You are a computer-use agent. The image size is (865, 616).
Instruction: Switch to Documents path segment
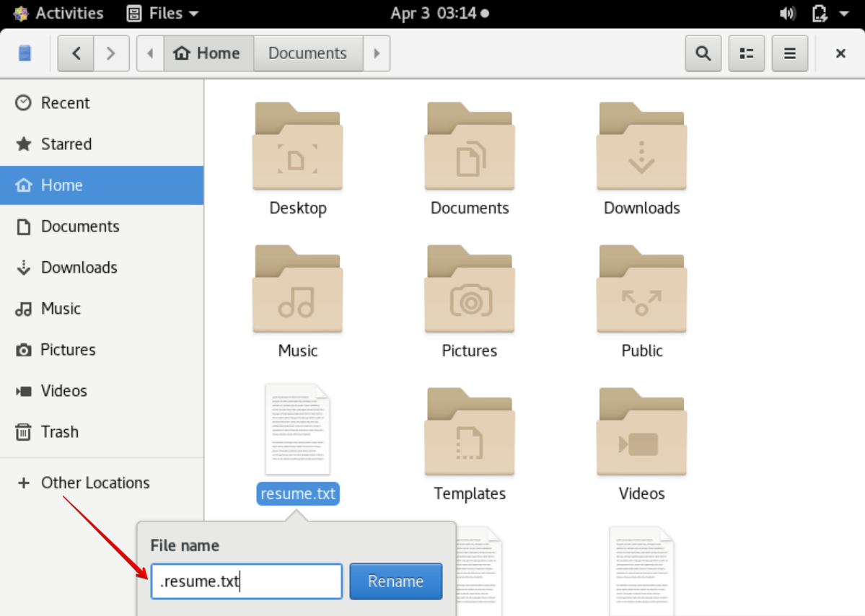[x=308, y=53]
